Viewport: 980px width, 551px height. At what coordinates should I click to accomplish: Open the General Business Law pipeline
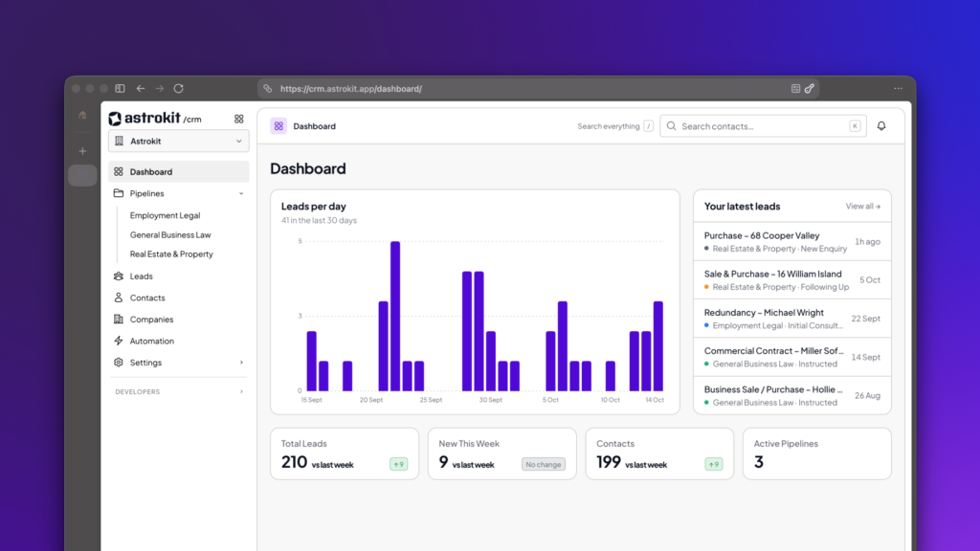pyautogui.click(x=170, y=235)
